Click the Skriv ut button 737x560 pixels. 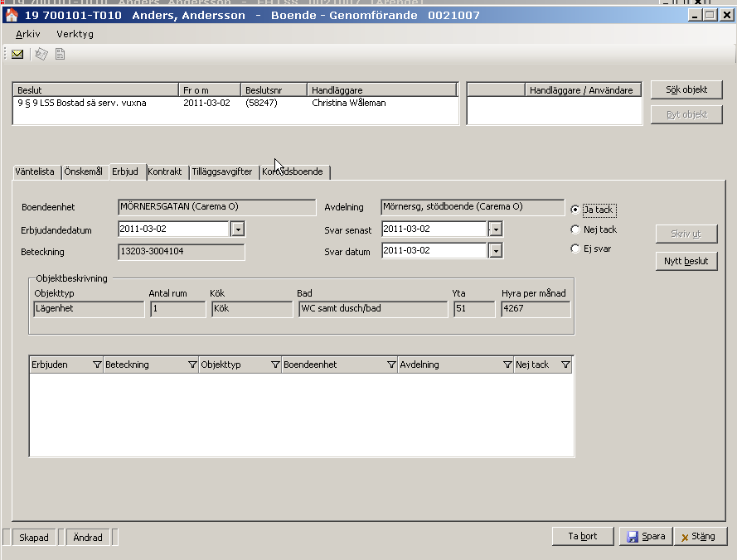pyautogui.click(x=686, y=234)
